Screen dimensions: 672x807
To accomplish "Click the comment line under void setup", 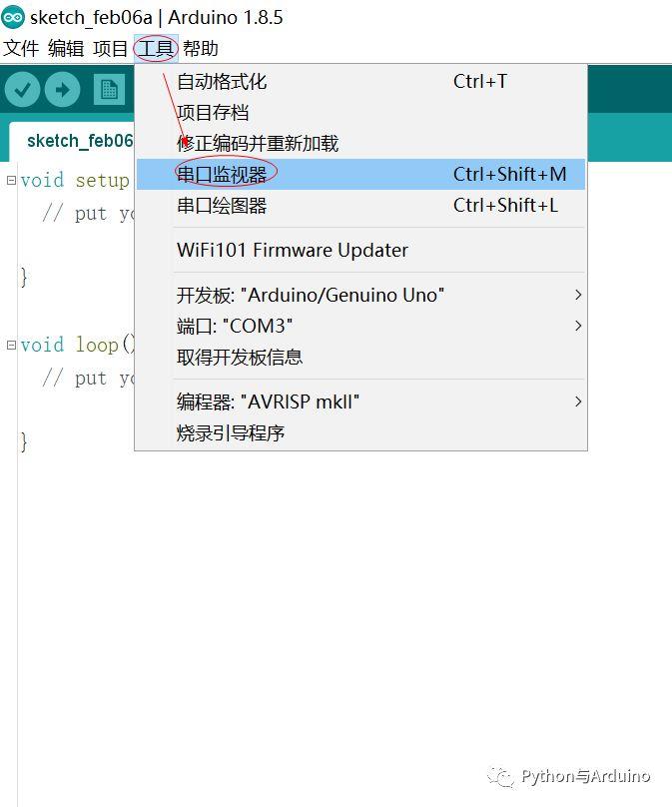I will 88,213.
